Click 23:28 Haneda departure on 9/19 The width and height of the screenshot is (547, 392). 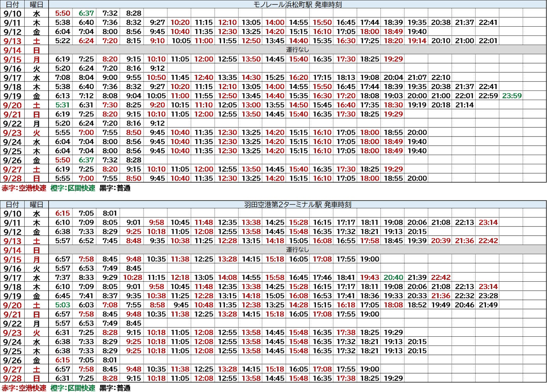[x=488, y=296]
